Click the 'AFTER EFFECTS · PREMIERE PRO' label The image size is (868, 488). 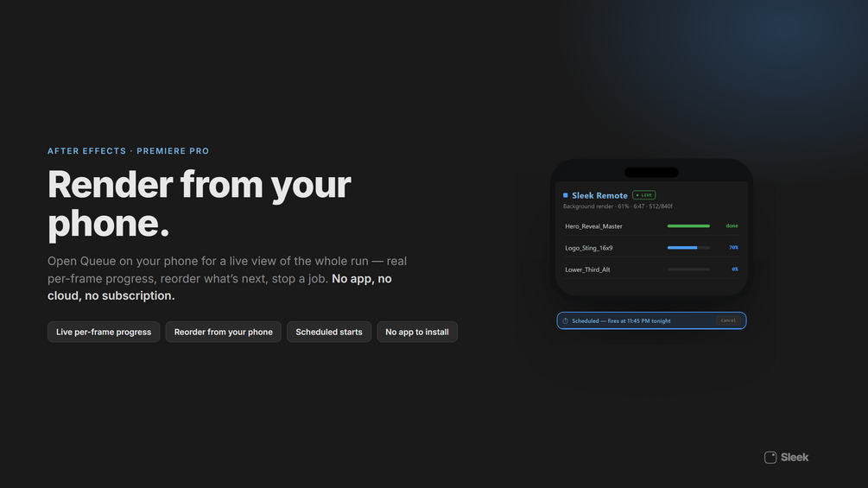click(129, 151)
